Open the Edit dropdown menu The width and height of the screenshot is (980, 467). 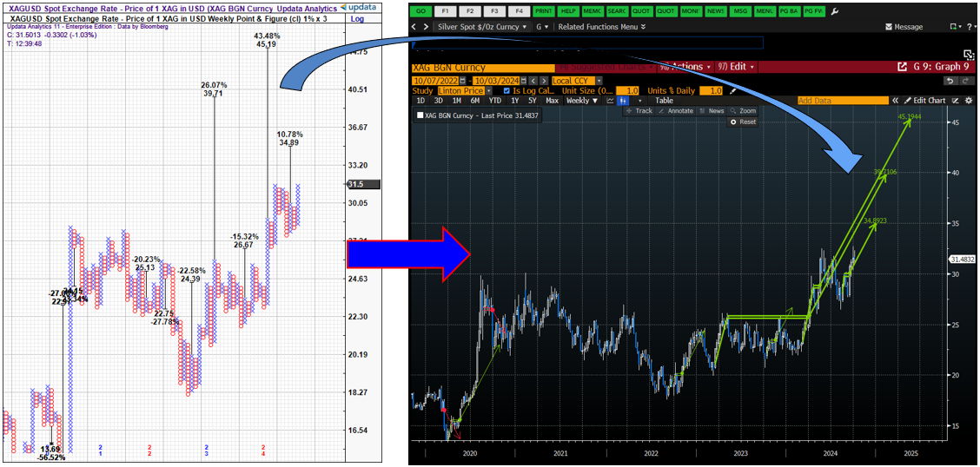point(736,67)
